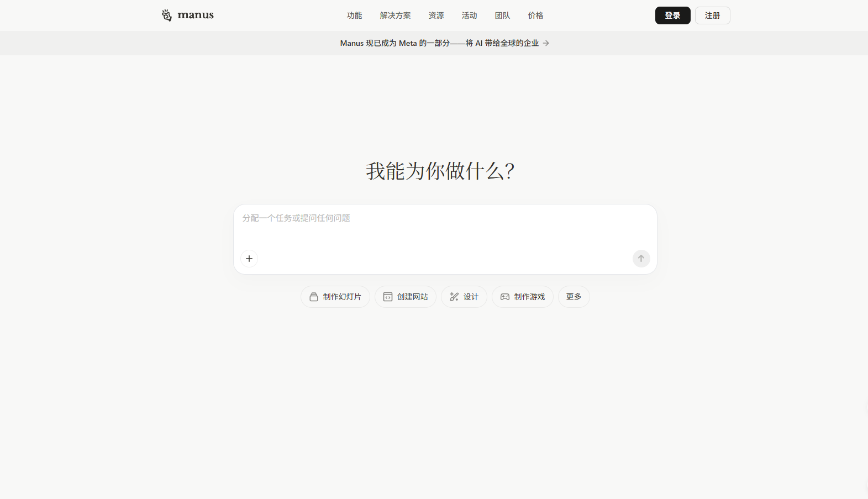Image resolution: width=868 pixels, height=499 pixels.
Task: Open the 解决方案 menu
Action: tap(395, 15)
